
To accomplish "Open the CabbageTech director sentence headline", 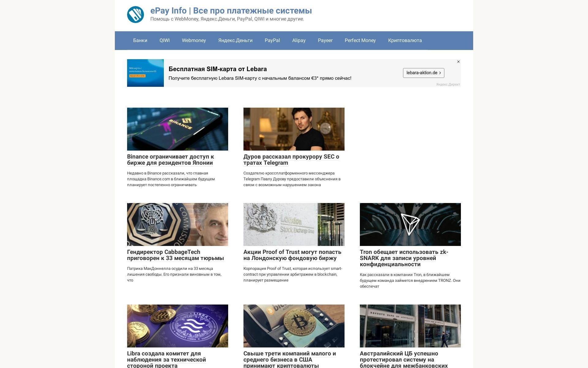I will [x=175, y=255].
